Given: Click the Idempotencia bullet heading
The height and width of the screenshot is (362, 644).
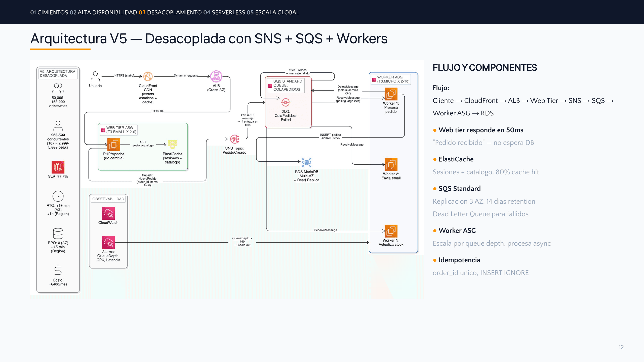Looking at the screenshot, I should [459, 260].
